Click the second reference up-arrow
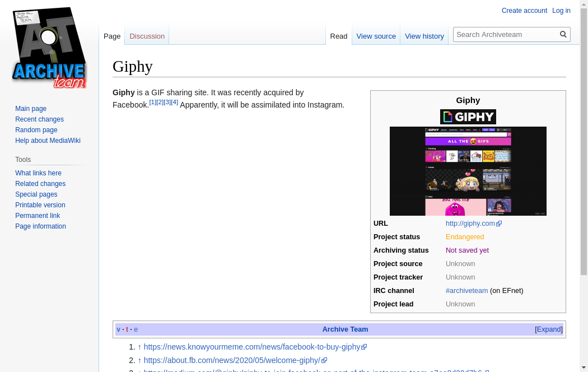 click(x=139, y=360)
